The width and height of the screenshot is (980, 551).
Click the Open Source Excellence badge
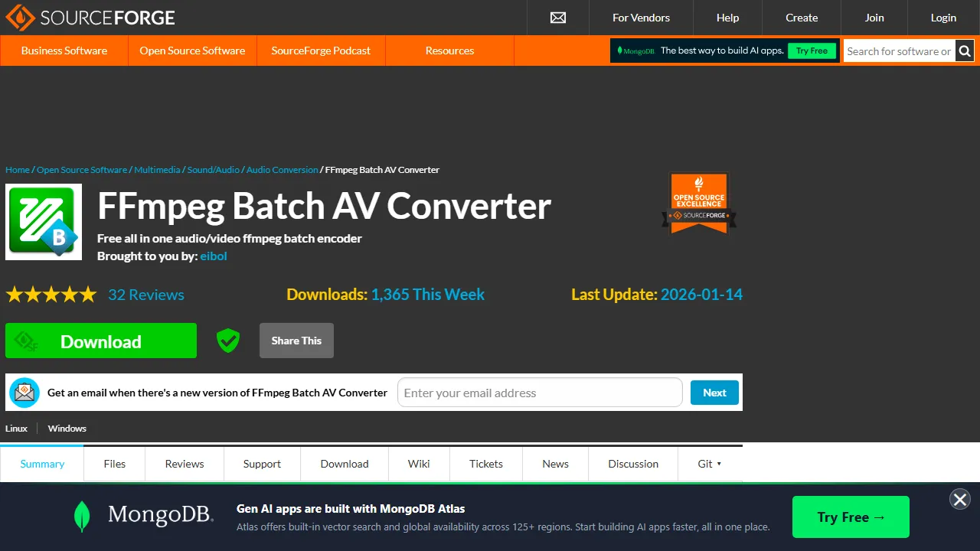[x=698, y=203]
